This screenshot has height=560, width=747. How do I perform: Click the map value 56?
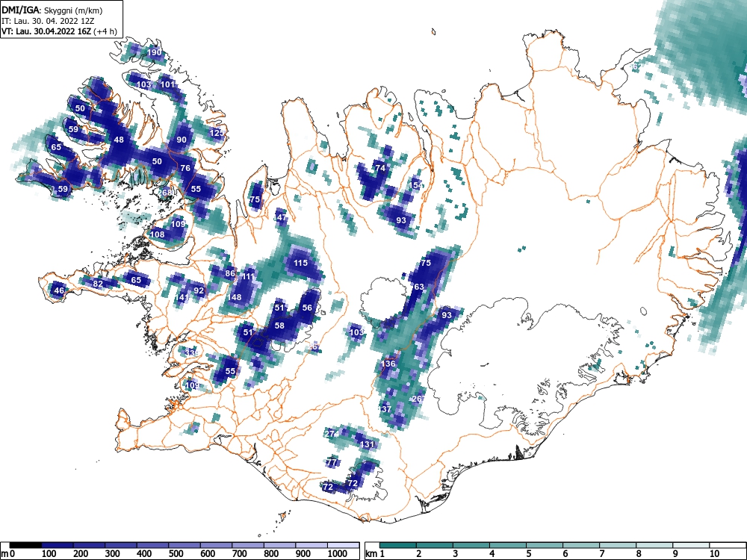pyautogui.click(x=307, y=308)
